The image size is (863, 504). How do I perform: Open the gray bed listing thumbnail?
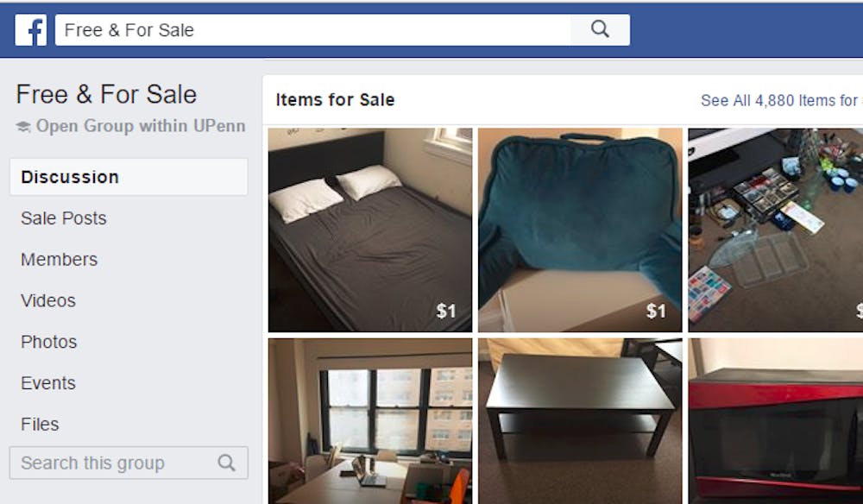pos(370,230)
